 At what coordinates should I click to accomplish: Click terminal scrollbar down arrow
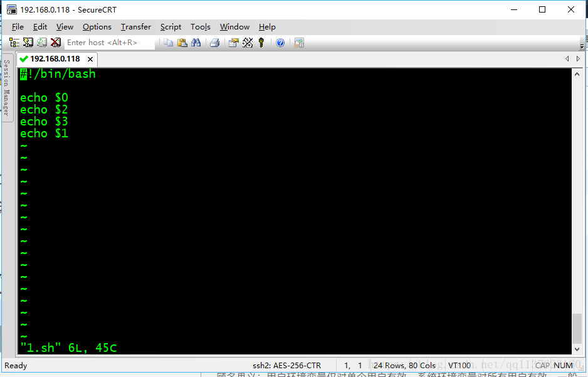pos(577,349)
